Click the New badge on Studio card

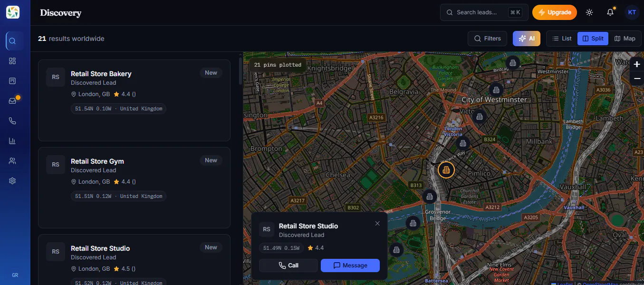coord(211,247)
